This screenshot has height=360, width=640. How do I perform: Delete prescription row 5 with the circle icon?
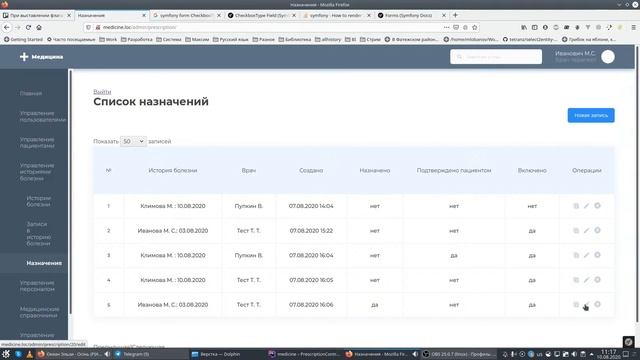(x=598, y=304)
